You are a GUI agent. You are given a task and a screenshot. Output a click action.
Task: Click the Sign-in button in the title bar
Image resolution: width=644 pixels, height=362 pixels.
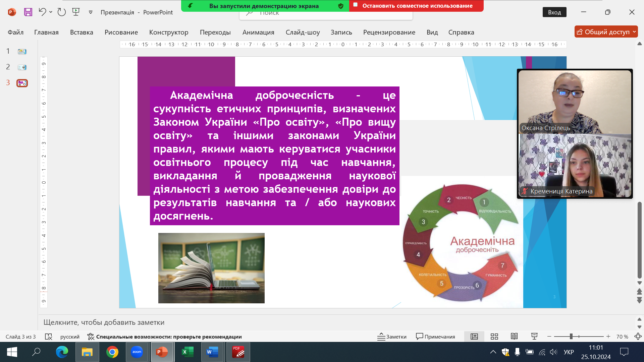[554, 12]
